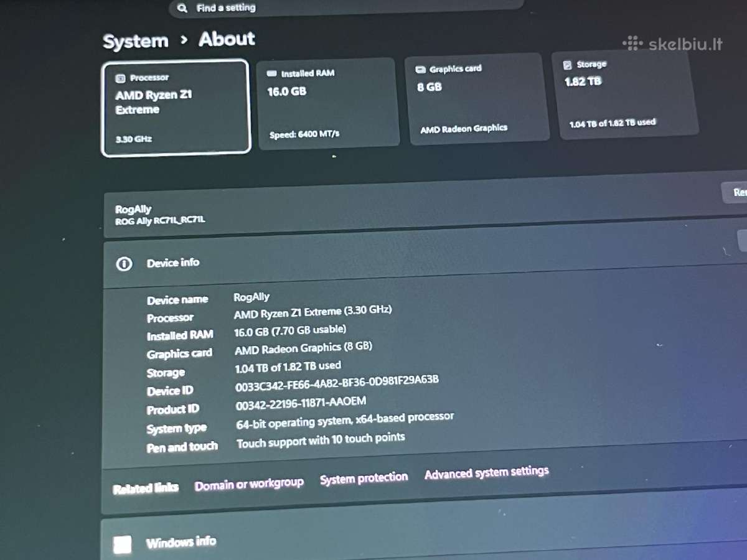Image resolution: width=747 pixels, height=560 pixels.
Task: Select the Product ID value 00342-22196
Action: click(x=301, y=403)
